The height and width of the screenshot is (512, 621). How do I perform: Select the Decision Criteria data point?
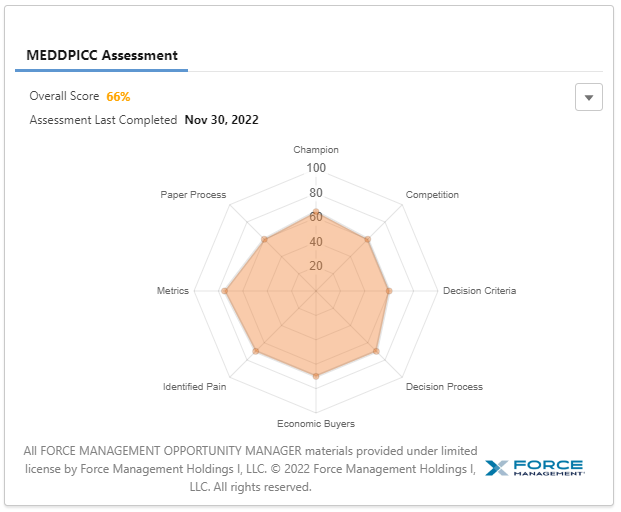pos(389,291)
